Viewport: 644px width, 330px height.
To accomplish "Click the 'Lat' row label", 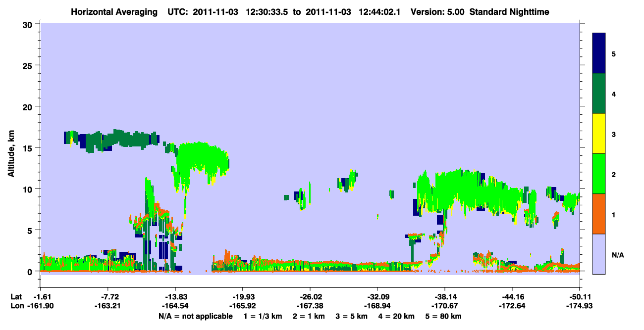I will point(16,297).
